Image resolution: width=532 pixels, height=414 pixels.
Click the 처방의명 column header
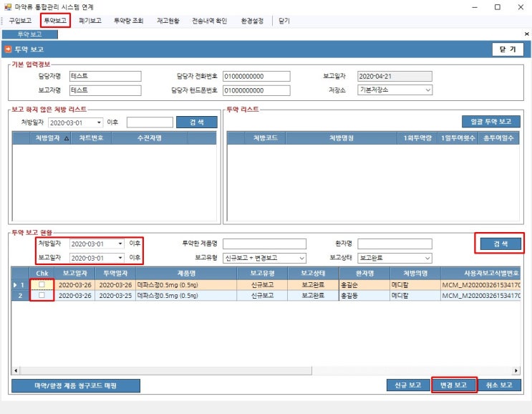[415, 273]
